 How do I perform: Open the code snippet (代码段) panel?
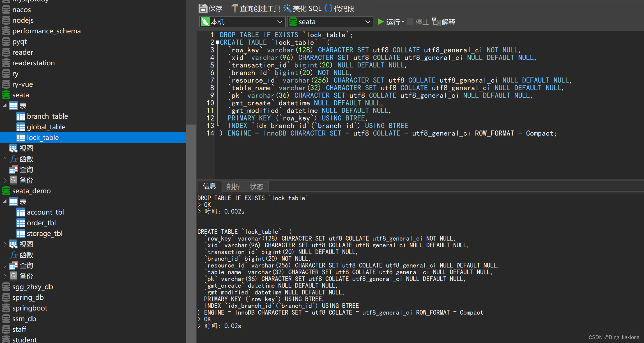339,8
